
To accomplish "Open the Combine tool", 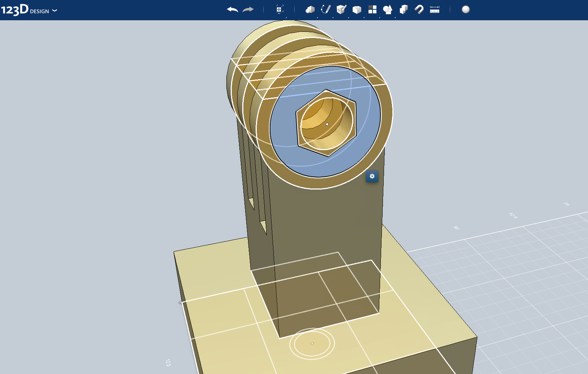I will click(404, 10).
